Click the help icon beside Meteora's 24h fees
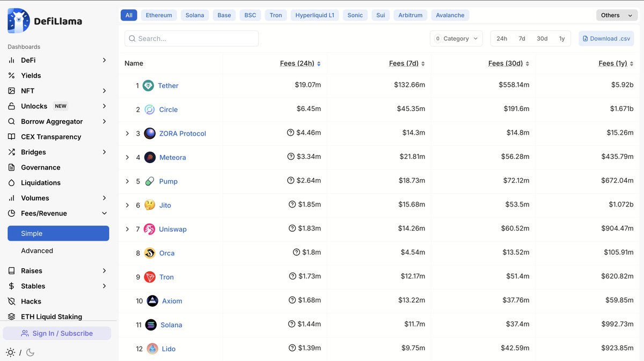 click(x=291, y=157)
